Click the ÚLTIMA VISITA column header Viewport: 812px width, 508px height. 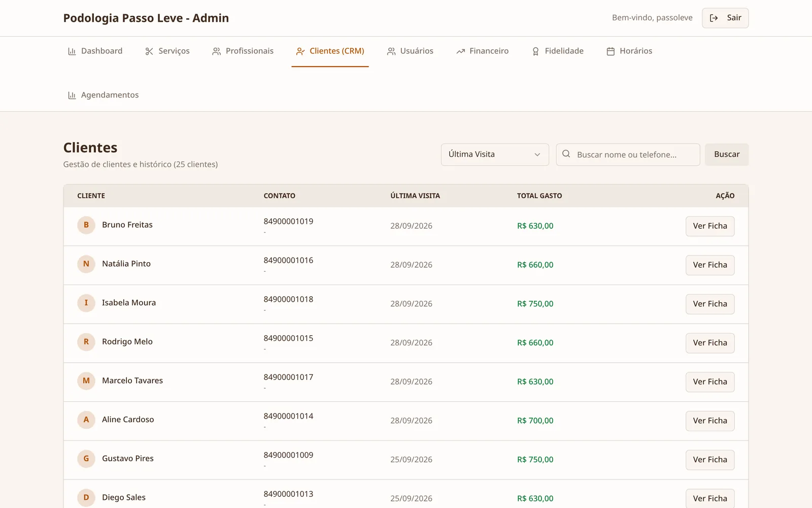click(x=415, y=196)
